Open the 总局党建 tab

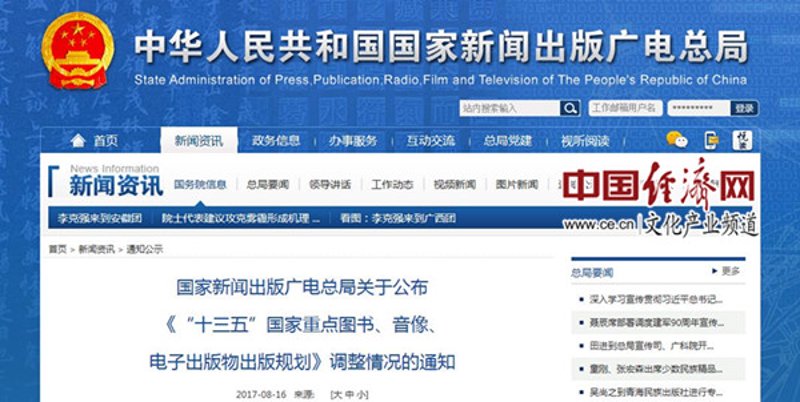(x=508, y=141)
